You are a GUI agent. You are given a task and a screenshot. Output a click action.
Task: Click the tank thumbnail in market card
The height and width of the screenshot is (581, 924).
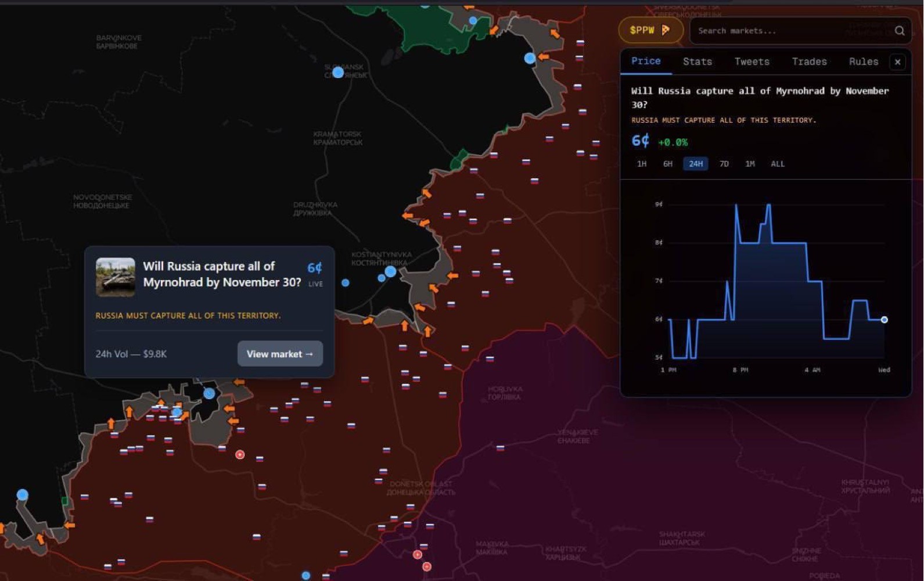coord(116,277)
